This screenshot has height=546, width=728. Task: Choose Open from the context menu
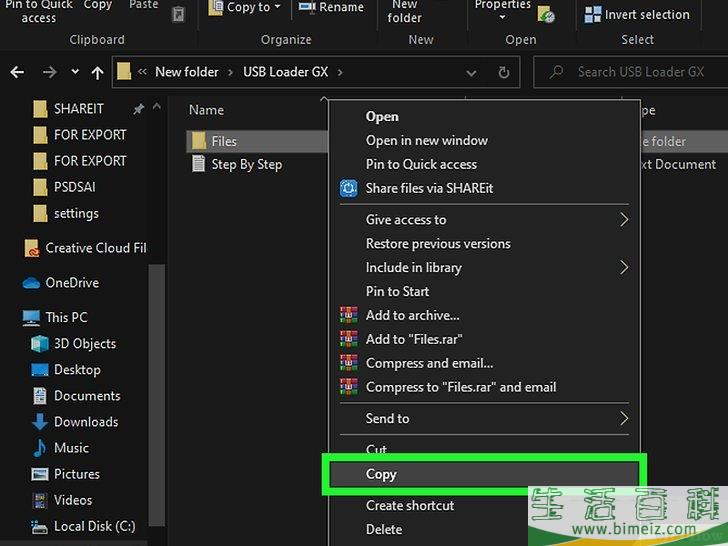click(x=484, y=117)
